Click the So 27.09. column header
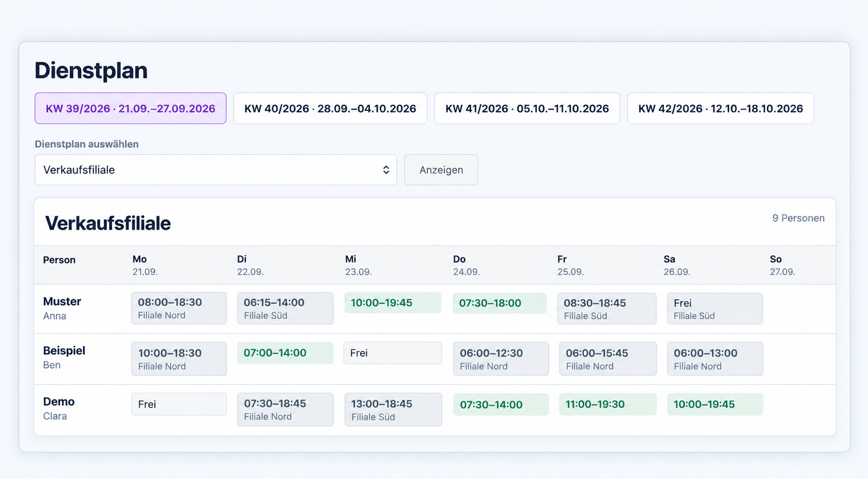The height and width of the screenshot is (479, 868). click(783, 265)
